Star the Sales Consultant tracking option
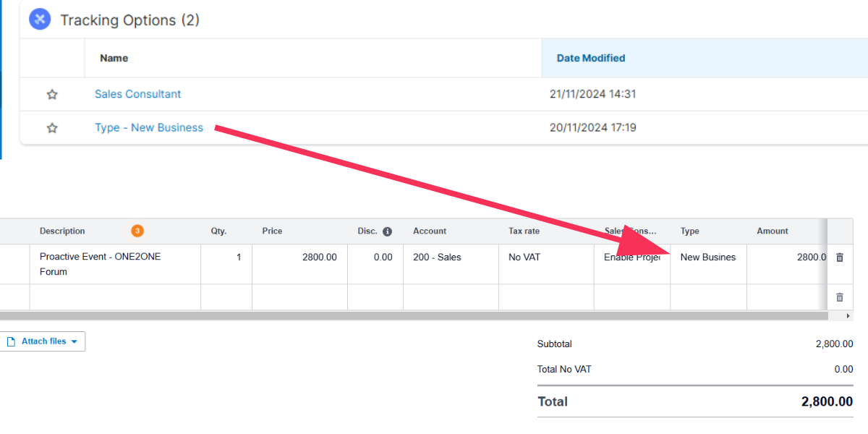868x434 pixels. coord(51,94)
